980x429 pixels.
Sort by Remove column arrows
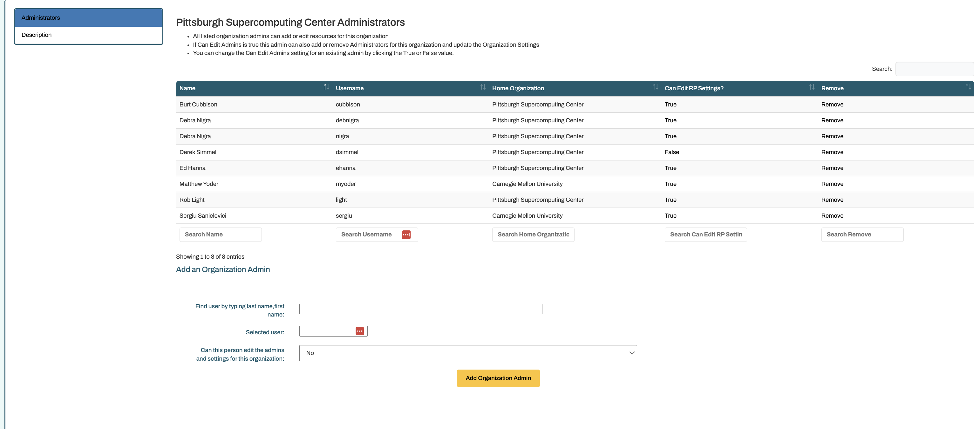(x=968, y=87)
